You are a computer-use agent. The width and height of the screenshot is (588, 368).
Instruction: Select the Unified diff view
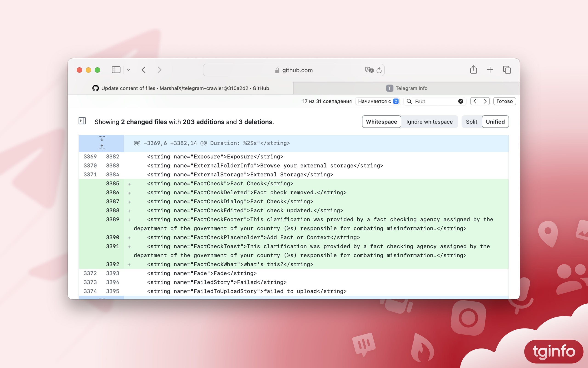tap(495, 122)
